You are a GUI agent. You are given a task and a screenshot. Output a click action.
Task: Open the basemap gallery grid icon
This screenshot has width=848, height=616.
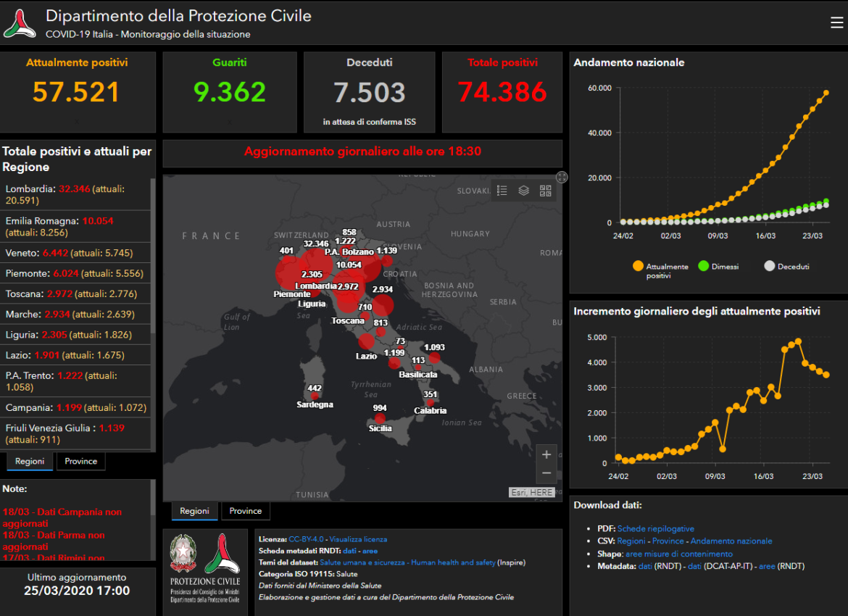coord(545,191)
